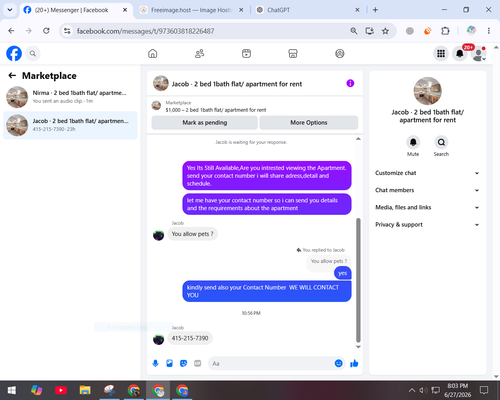The width and height of the screenshot is (500, 400).
Task: Open the tab search dropdown arrow
Action: (x=10, y=10)
